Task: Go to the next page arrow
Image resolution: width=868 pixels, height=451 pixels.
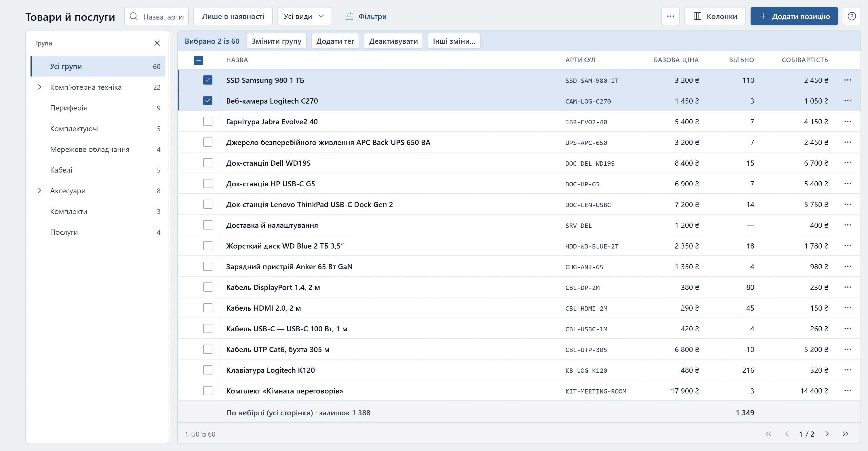Action: click(827, 434)
